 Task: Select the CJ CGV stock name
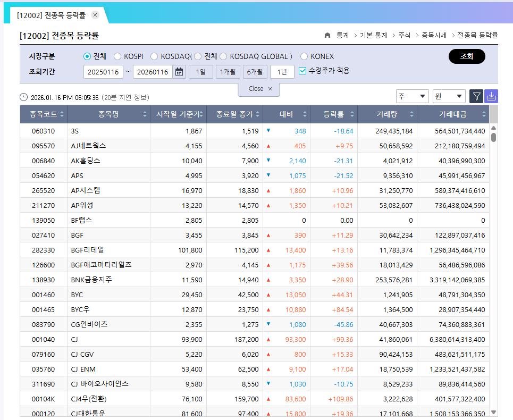pyautogui.click(x=82, y=354)
